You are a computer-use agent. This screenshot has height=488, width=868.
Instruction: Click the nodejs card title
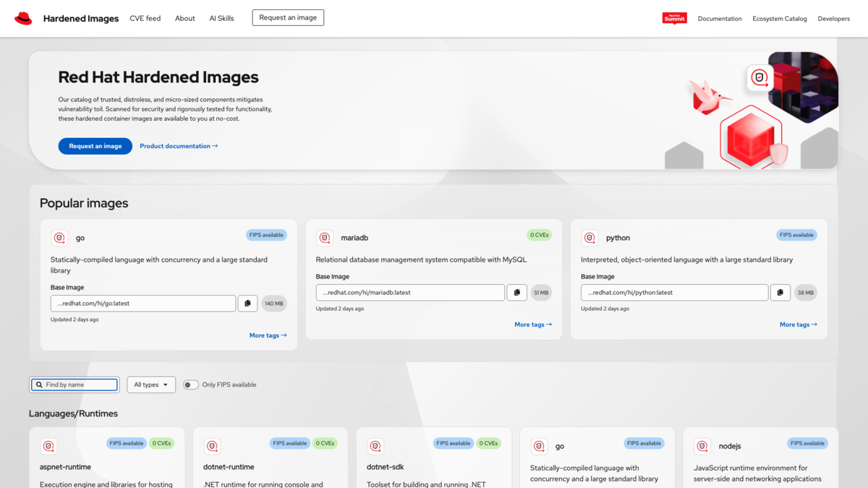tap(730, 446)
